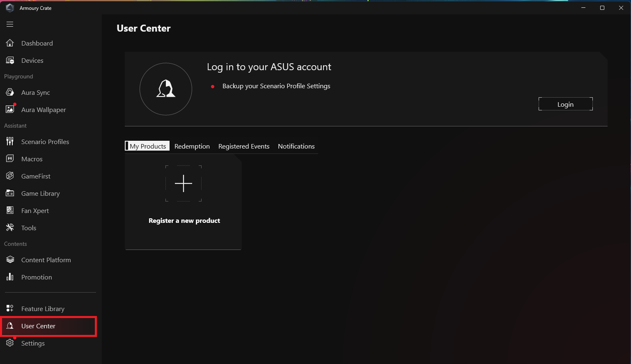The width and height of the screenshot is (631, 364).
Task: Click 'Backup your Scenario Profile Settings' text
Action: tap(276, 86)
